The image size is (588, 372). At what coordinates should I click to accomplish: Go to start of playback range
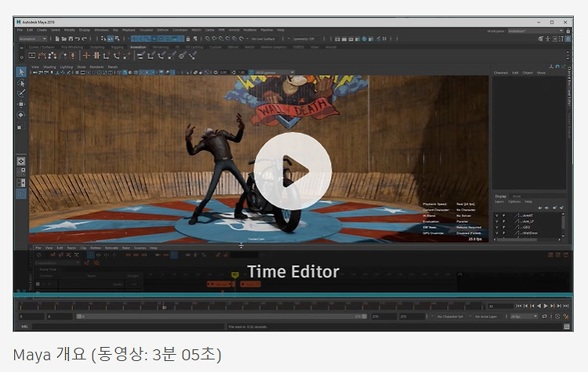point(519,306)
